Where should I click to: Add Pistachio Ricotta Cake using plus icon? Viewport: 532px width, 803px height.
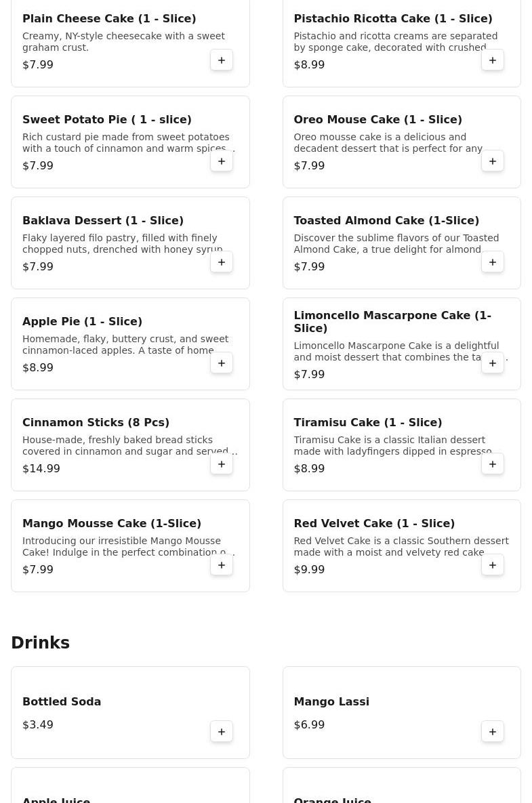tap(492, 60)
